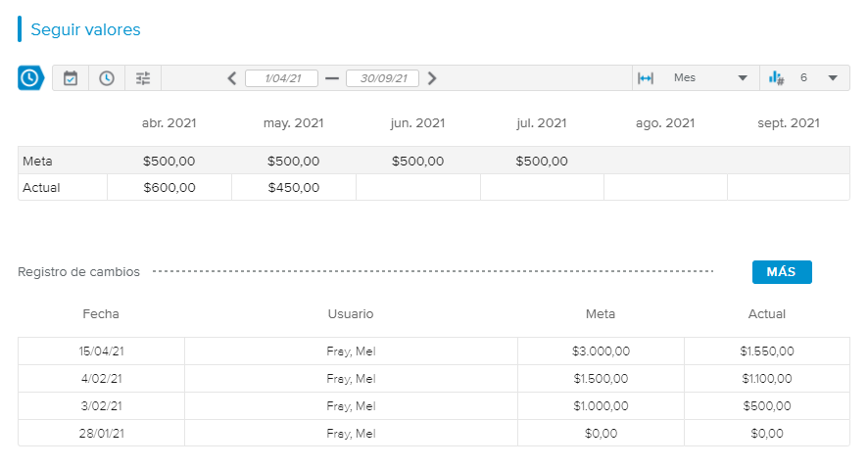Select the Actual value $450,00 for may. 2021
The image size is (868, 468).
pyautogui.click(x=293, y=187)
